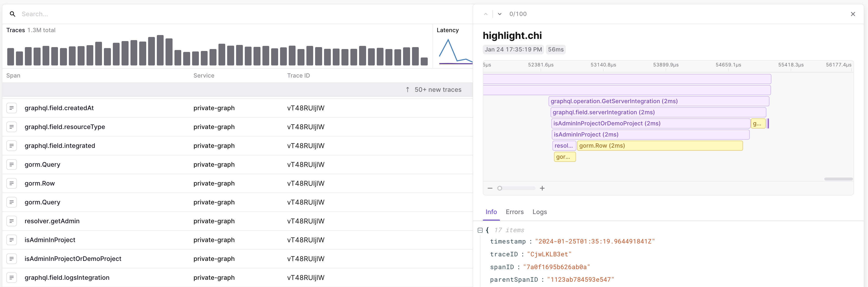
Task: Click the span icon beside graphql.field.createdAt
Action: [12, 108]
